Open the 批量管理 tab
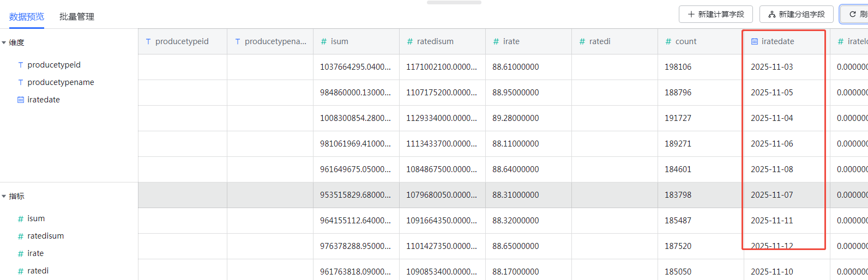This screenshot has height=280, width=868. pyautogui.click(x=77, y=17)
